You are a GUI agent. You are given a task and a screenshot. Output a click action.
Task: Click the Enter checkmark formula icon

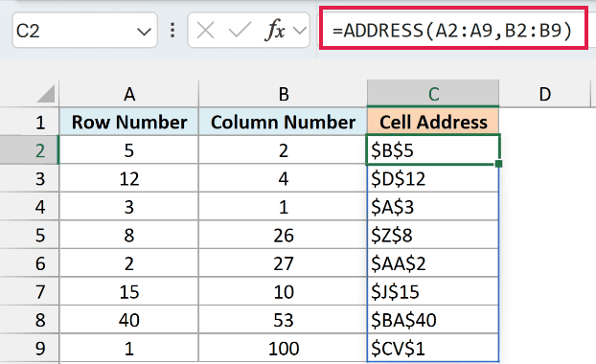[240, 30]
